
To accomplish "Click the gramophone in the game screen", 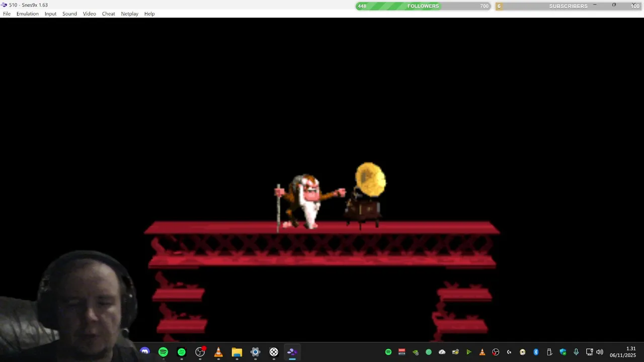I will 367,195.
